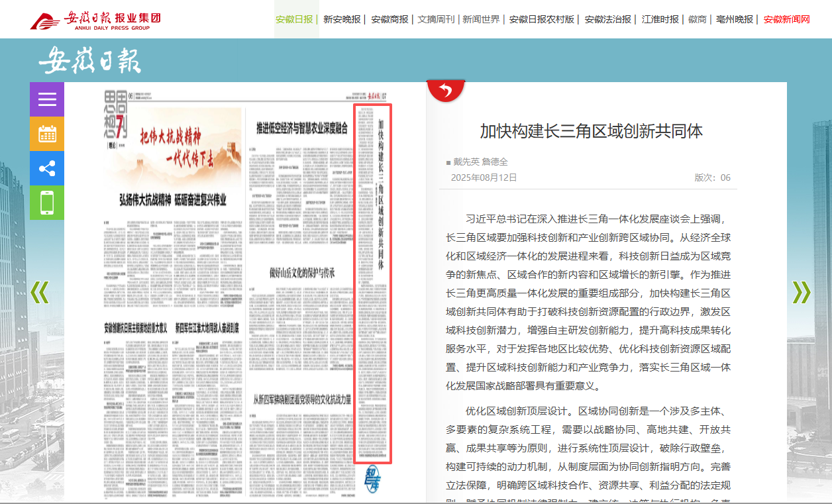832x504 pixels.
Task: Click the red back arrow icon
Action: pos(445,90)
